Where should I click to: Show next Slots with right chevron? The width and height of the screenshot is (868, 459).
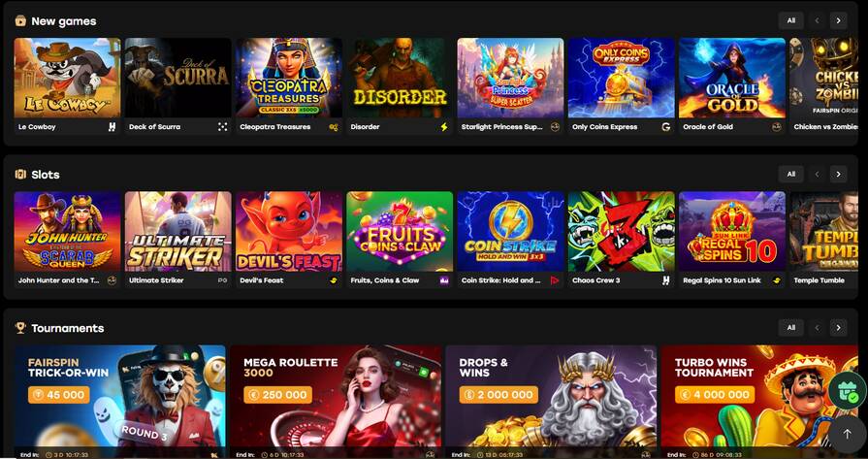[x=838, y=174]
